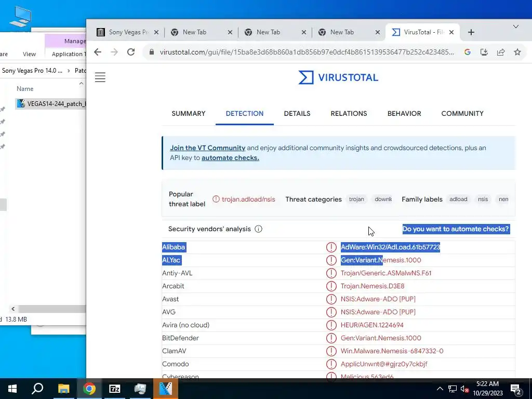Open File Explorer from taskbar
This screenshot has height=399, width=532.
63,389
